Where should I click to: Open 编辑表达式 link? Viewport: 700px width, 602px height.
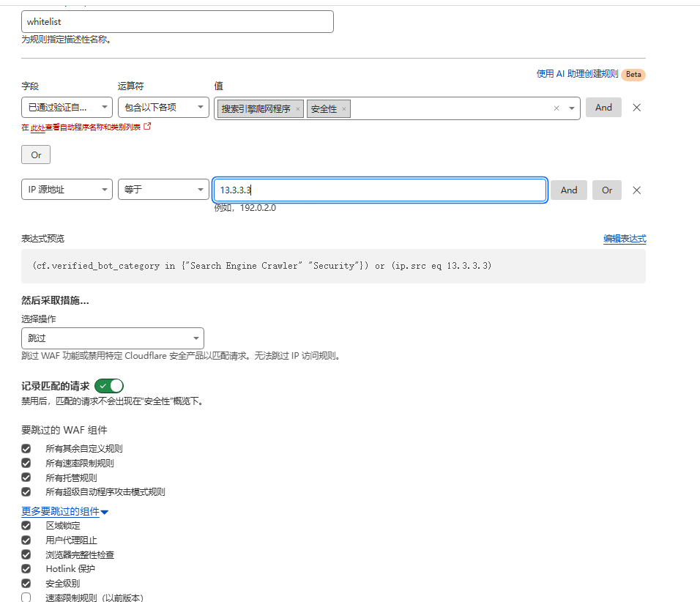pos(624,239)
